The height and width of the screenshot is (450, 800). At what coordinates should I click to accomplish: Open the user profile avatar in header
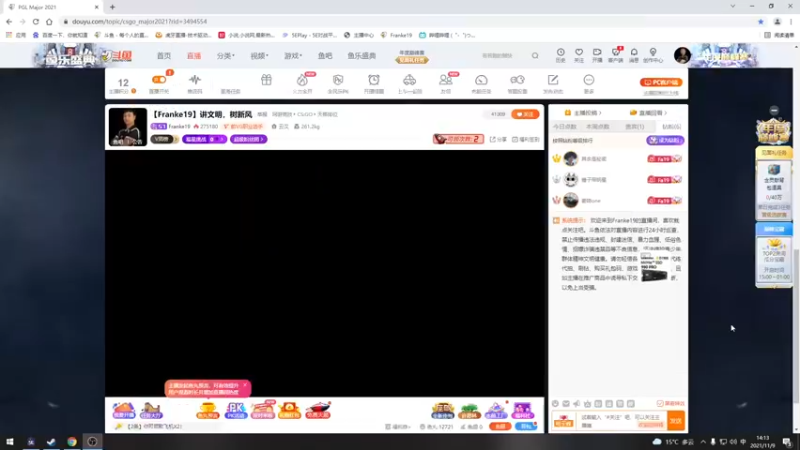[682, 55]
